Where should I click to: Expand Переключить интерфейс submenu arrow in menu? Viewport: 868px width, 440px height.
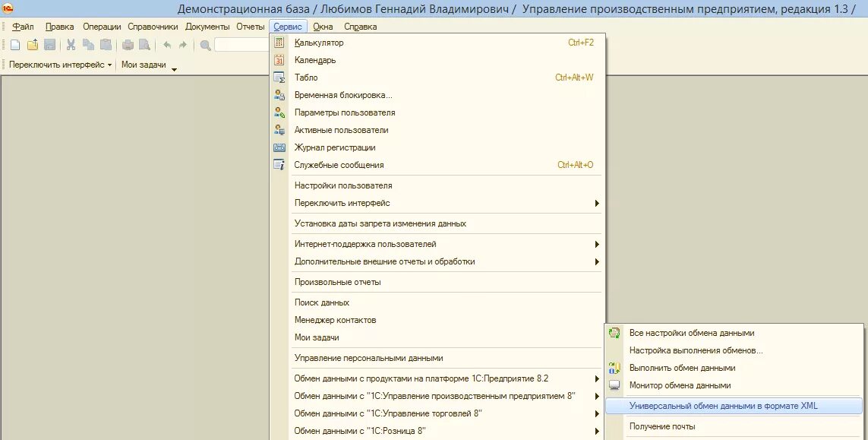(597, 204)
